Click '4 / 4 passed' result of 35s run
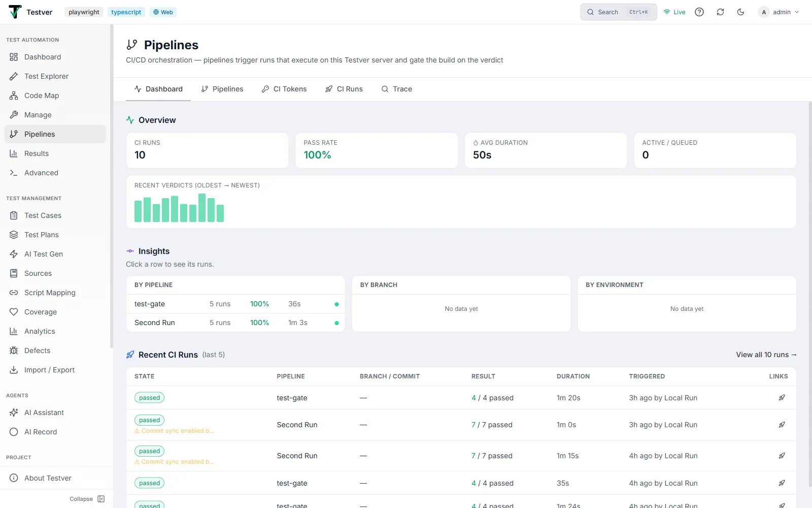 (492, 483)
